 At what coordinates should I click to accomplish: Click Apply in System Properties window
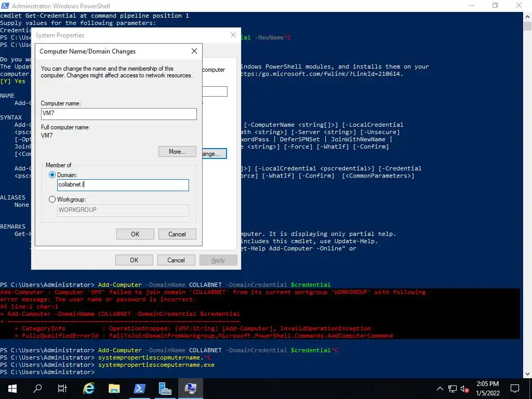pos(218,260)
